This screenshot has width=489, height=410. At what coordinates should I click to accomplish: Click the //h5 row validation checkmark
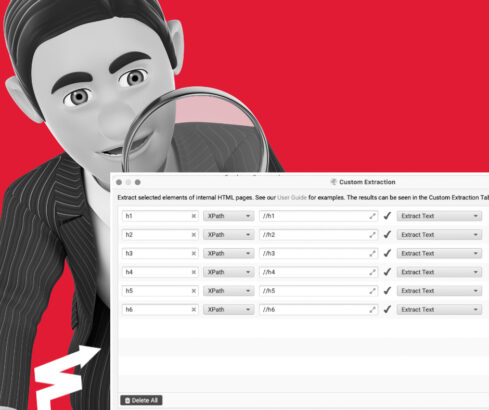[x=387, y=291]
